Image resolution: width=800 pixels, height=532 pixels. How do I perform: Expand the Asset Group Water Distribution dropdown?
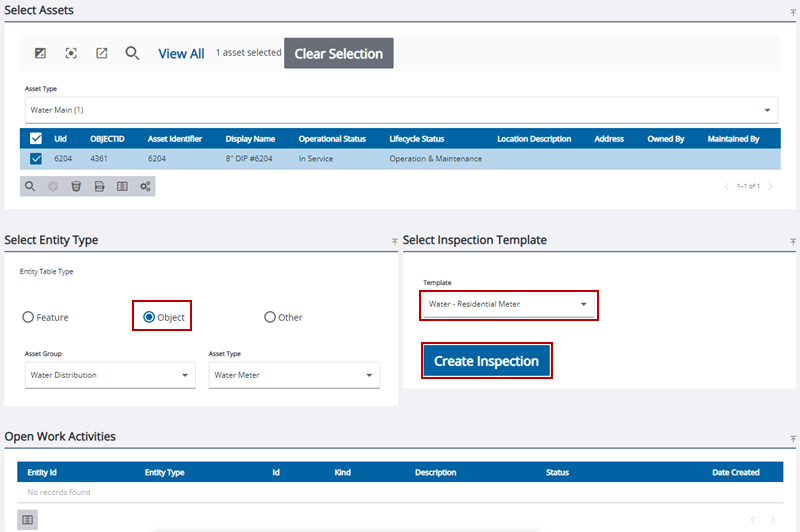[x=185, y=376]
